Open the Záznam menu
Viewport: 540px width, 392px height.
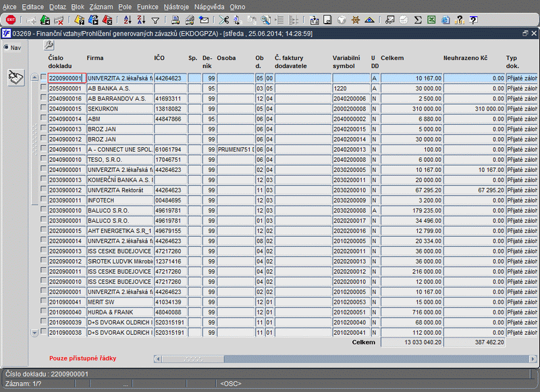click(101, 6)
